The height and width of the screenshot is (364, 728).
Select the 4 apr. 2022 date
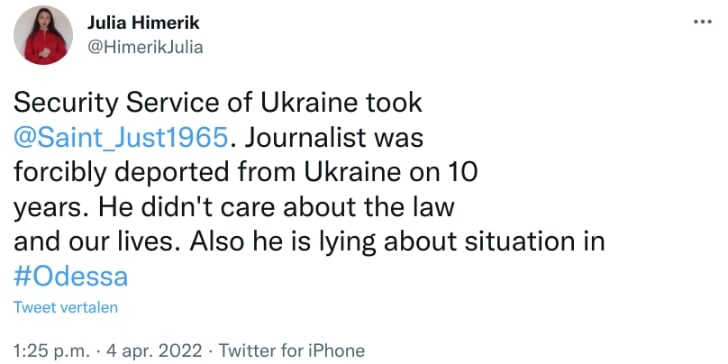click(154, 350)
